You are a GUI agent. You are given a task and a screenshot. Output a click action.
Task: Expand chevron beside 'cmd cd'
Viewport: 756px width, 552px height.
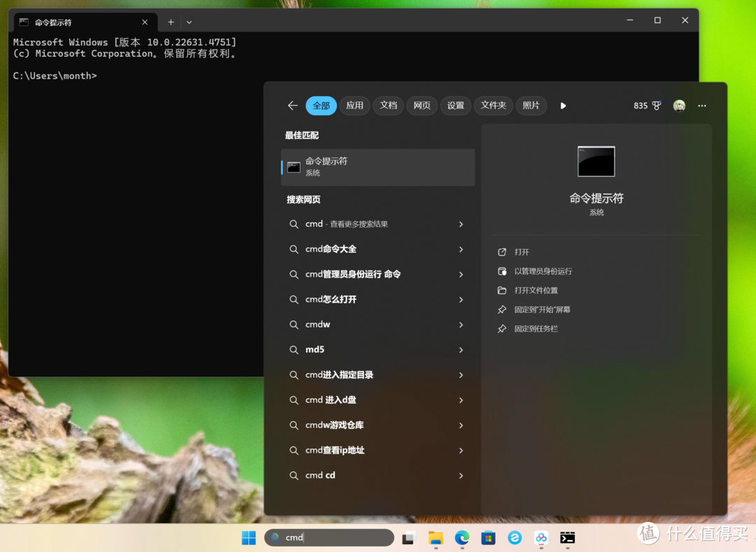(x=461, y=475)
